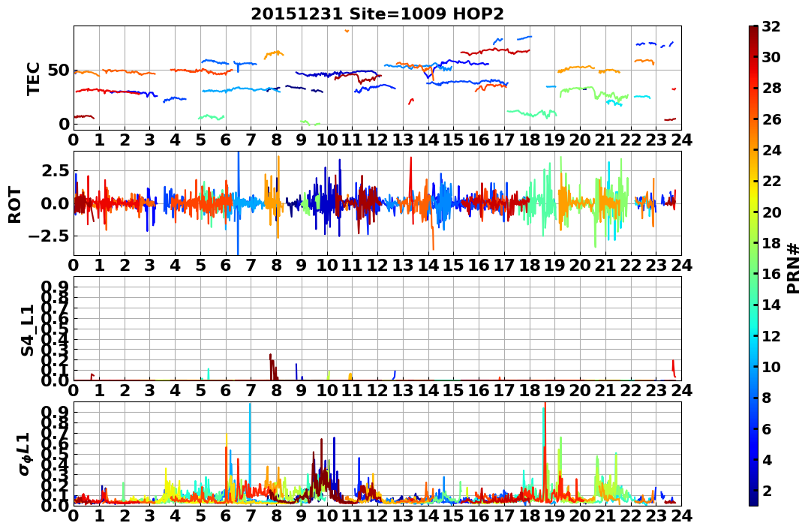Click hour 6 tick under the ROT panel

click(x=226, y=266)
